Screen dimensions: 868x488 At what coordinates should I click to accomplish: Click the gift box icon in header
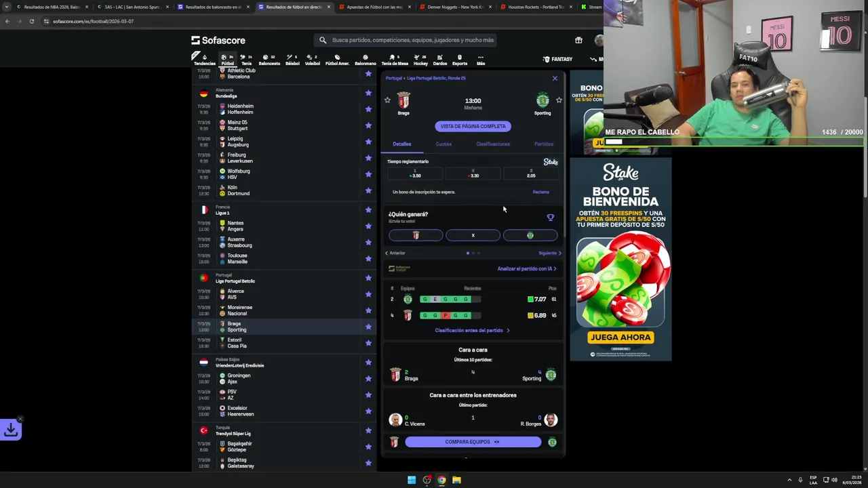point(578,40)
